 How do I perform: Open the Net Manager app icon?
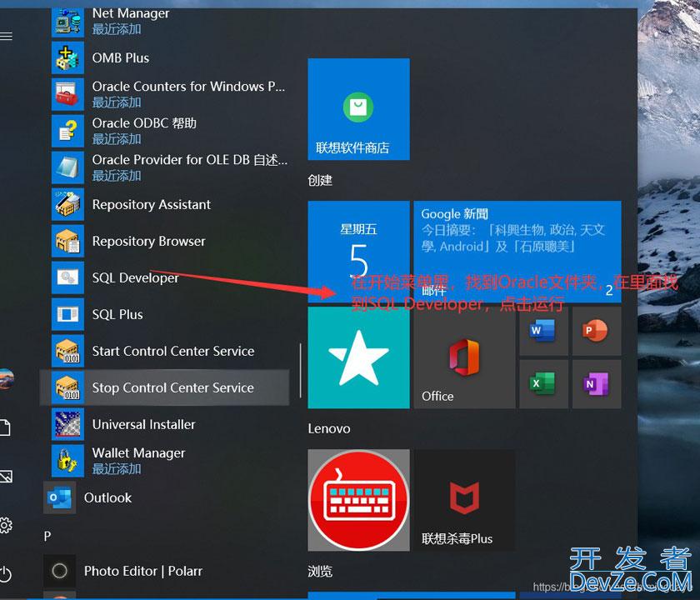click(67, 22)
